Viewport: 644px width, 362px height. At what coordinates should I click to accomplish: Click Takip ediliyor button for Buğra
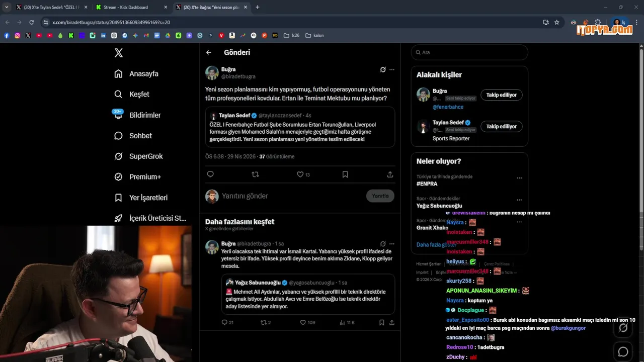501,95
